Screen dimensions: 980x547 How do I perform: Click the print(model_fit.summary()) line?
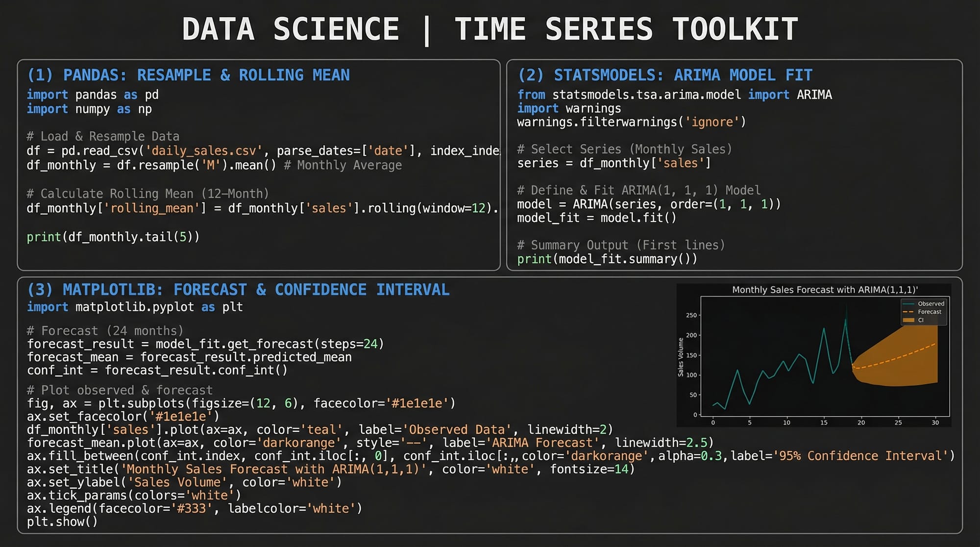click(x=607, y=259)
